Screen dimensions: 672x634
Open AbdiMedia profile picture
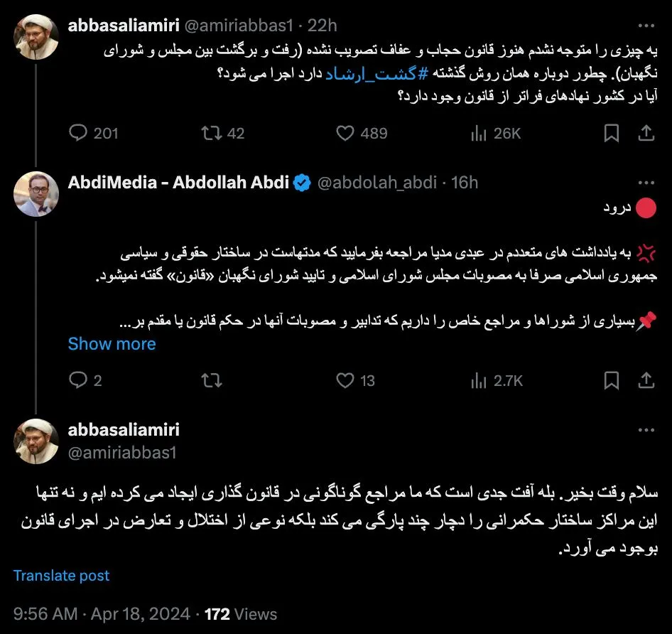tap(36, 194)
